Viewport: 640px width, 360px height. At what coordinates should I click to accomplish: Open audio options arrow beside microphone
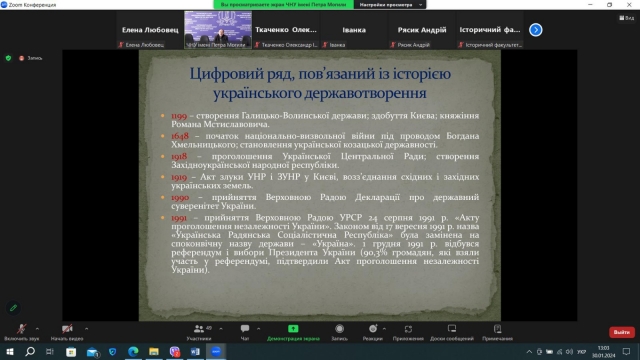pos(37,329)
